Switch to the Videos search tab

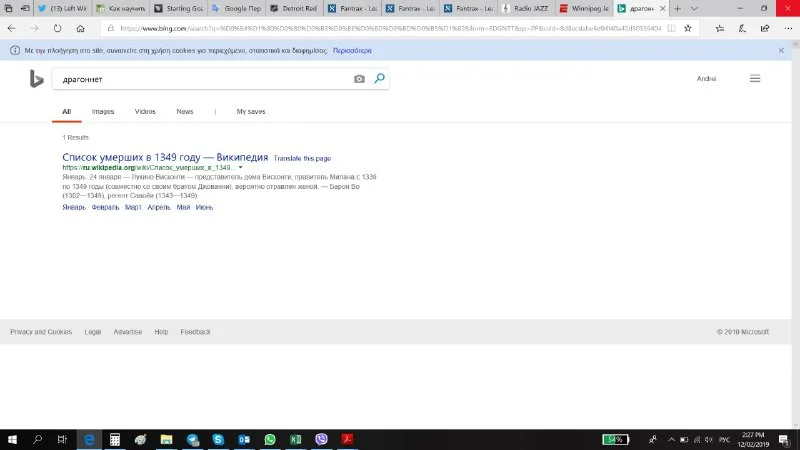tap(145, 112)
